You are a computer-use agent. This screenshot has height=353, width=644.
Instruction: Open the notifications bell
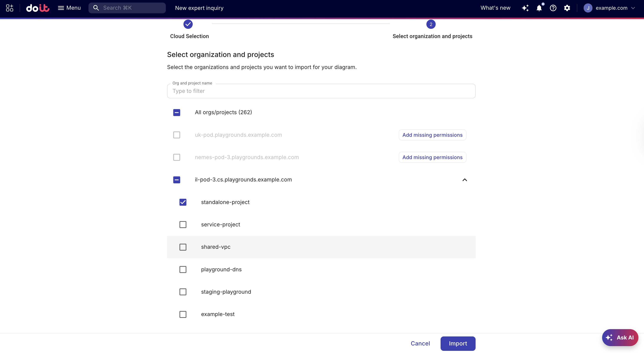tap(539, 8)
